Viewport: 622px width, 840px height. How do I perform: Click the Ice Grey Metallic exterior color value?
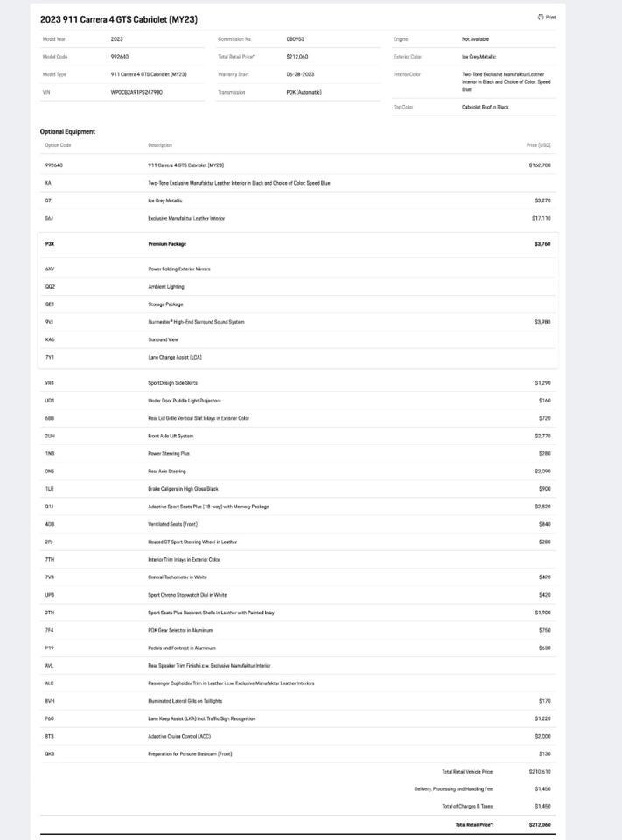[479, 57]
